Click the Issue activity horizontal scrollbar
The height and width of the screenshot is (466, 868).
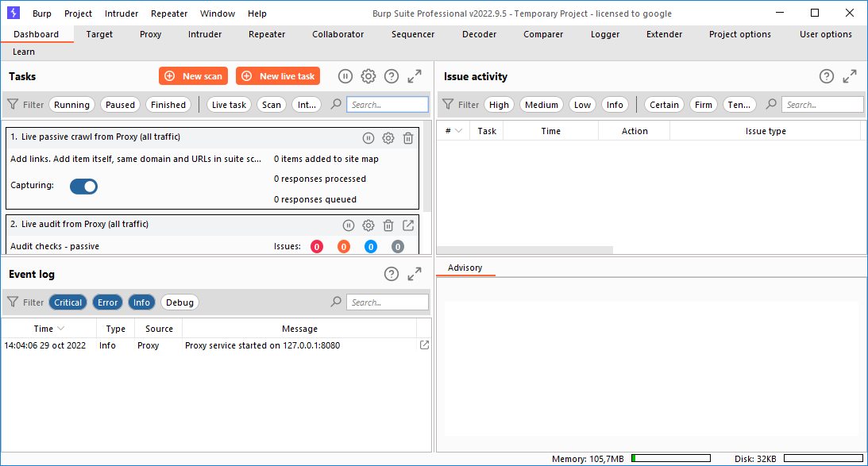point(525,250)
